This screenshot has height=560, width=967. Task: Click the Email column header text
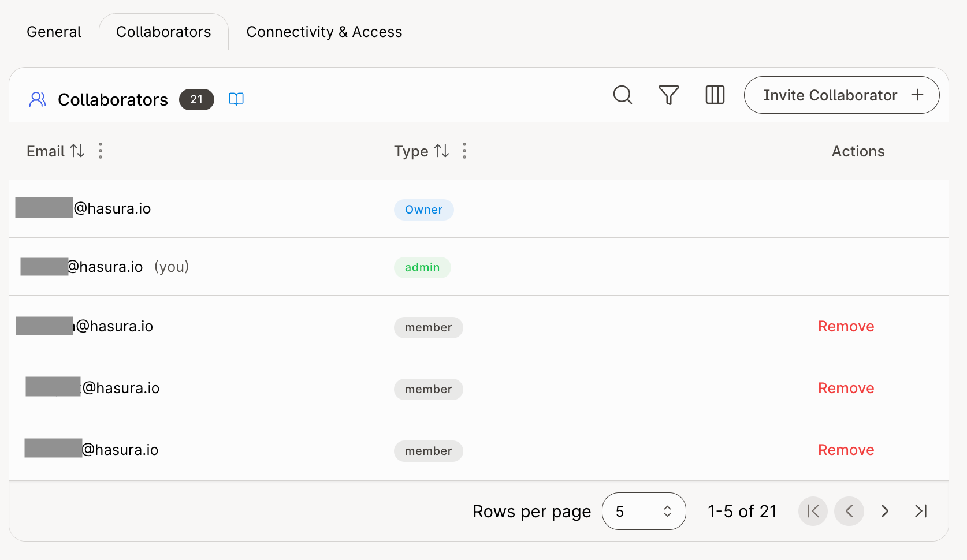46,151
